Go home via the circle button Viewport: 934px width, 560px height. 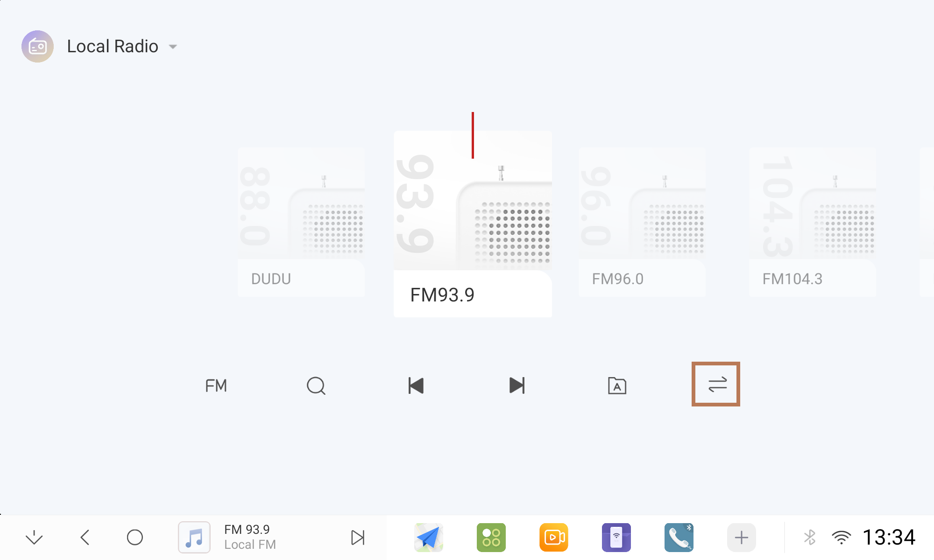(x=135, y=538)
